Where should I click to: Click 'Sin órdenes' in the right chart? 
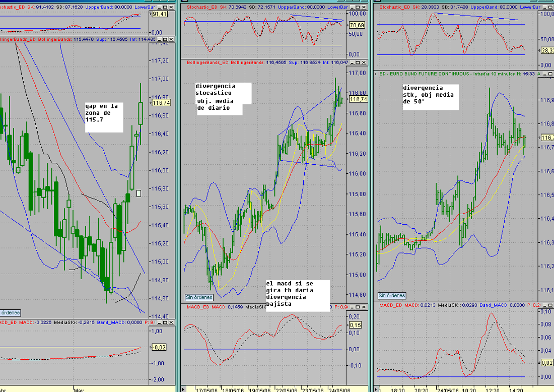coord(392,295)
